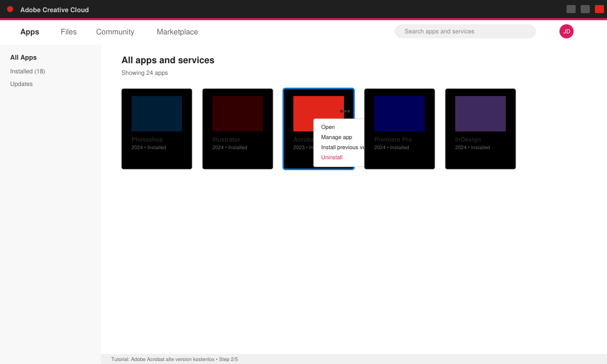Open the Apps tab
607x364 pixels.
(x=29, y=32)
